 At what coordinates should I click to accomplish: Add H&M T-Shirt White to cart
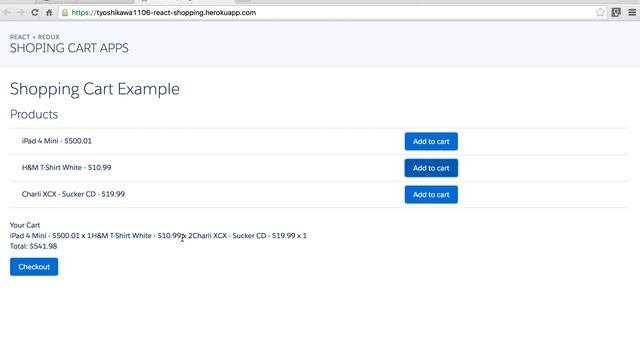click(431, 168)
